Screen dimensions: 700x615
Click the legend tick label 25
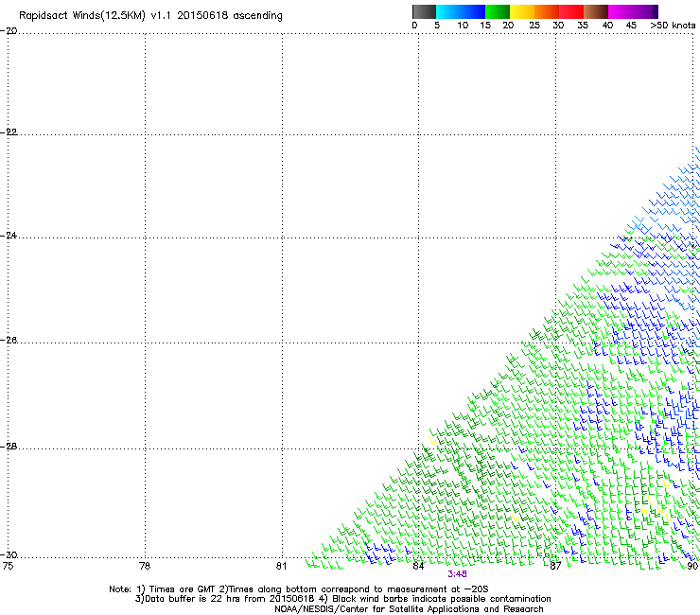[x=534, y=26]
